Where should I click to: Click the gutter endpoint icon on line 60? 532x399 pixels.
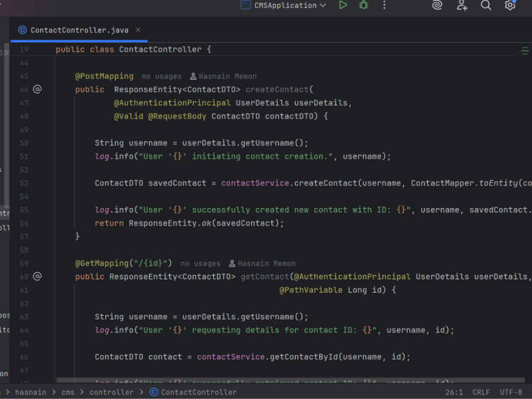[37, 277]
